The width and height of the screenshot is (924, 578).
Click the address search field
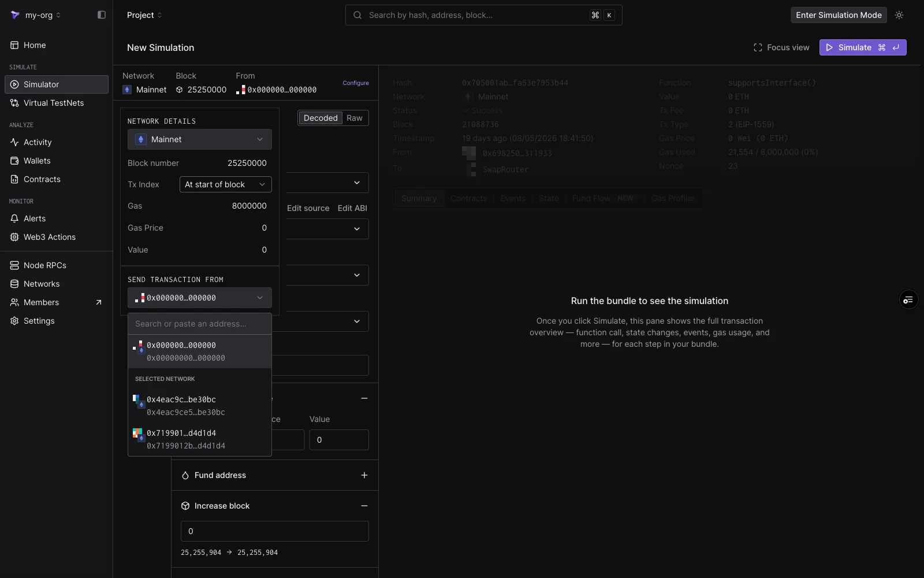click(200, 324)
